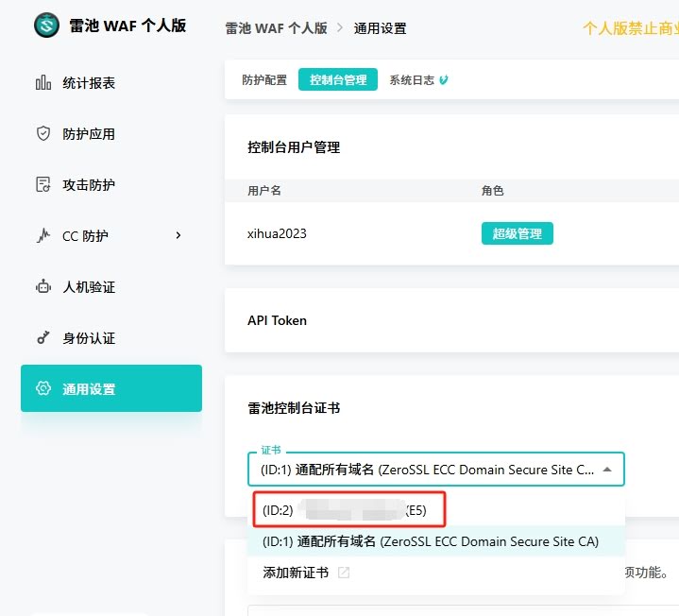This screenshot has height=616, width=679.
Task: Click the CC 防护 waveform icon
Action: [43, 236]
